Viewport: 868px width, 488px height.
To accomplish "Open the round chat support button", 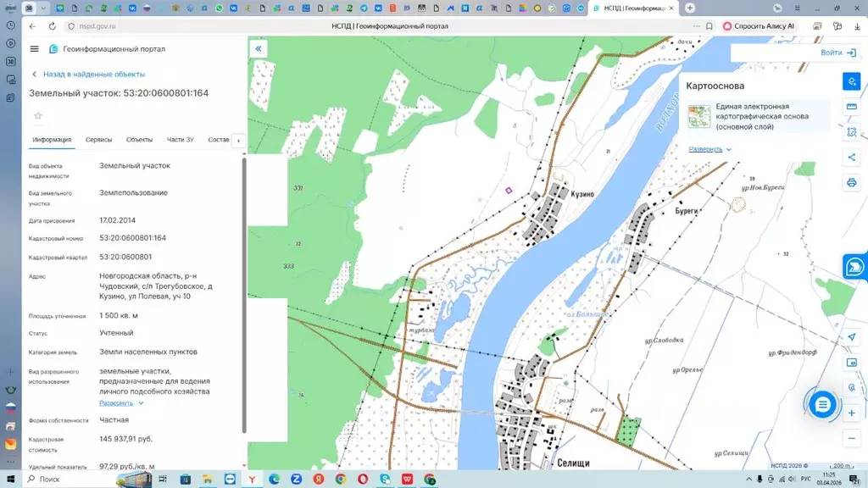I will pyautogui.click(x=821, y=405).
